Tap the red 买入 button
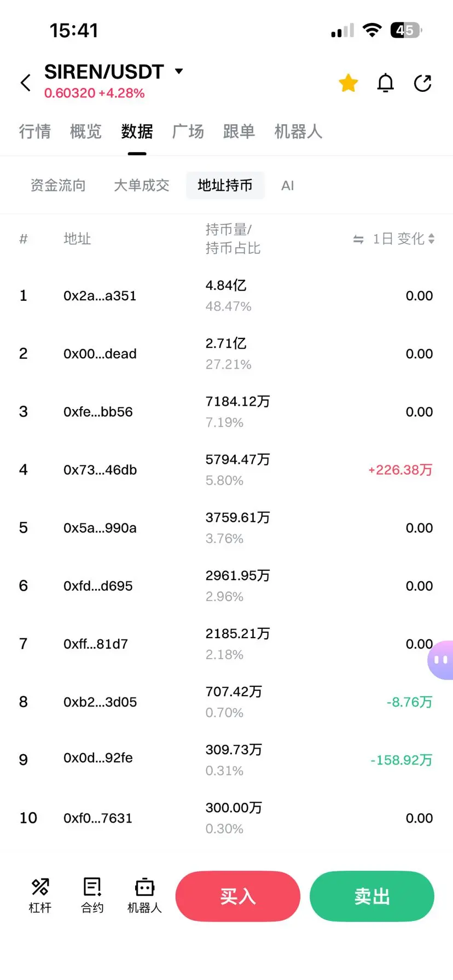Image resolution: width=453 pixels, height=980 pixels. click(x=238, y=896)
